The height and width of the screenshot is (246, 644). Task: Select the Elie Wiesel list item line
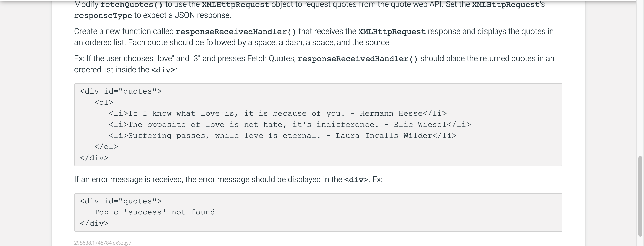coord(290,125)
